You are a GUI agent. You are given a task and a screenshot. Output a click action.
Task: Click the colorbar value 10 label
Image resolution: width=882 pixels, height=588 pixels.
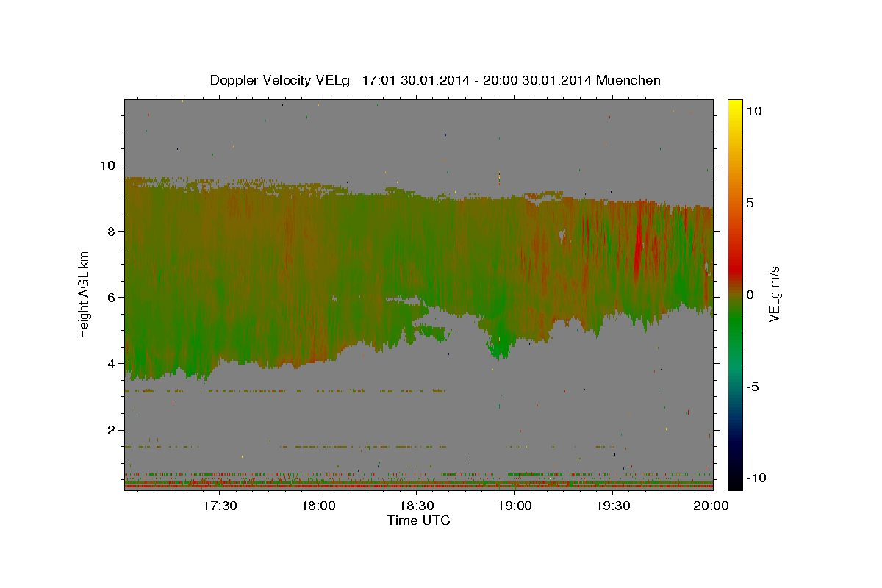pyautogui.click(x=754, y=111)
